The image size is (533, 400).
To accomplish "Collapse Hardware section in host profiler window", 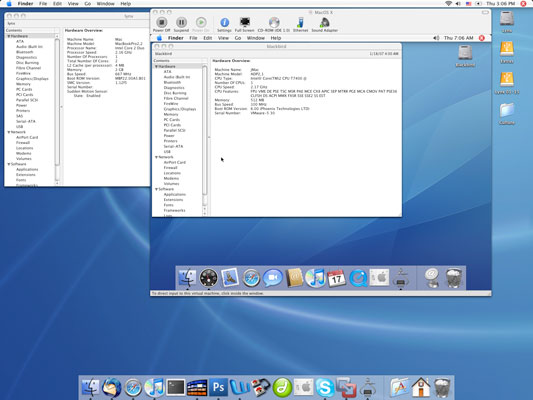I will pyautogui.click(x=9, y=36).
